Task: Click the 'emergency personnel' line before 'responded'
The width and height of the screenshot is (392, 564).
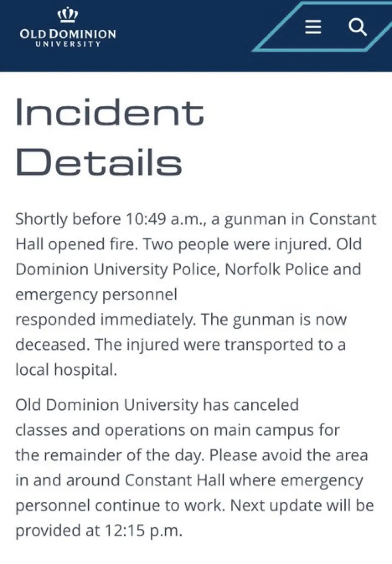Action: coord(96,295)
